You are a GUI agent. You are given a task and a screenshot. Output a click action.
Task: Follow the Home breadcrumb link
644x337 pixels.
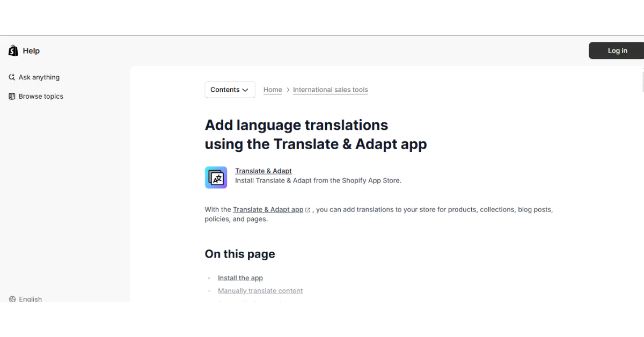click(x=273, y=90)
